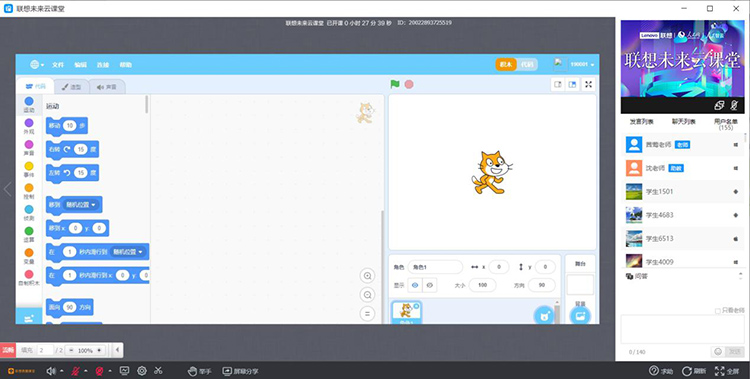Screen dimensions: 750x379
Task: Zoom in the Scratch code workspace
Action: click(367, 276)
